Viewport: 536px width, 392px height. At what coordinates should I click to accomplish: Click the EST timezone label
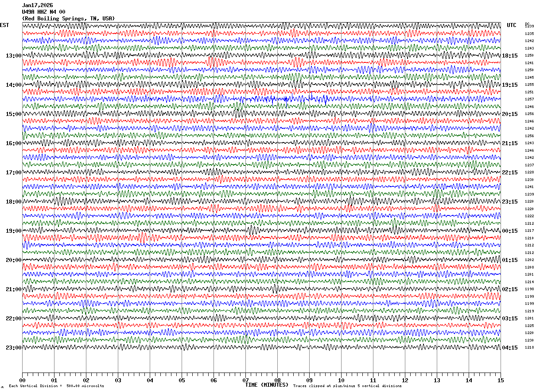(4, 25)
